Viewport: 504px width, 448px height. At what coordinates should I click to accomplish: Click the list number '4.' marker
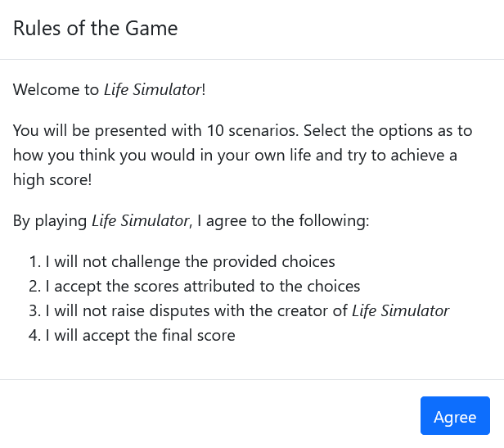(x=35, y=335)
